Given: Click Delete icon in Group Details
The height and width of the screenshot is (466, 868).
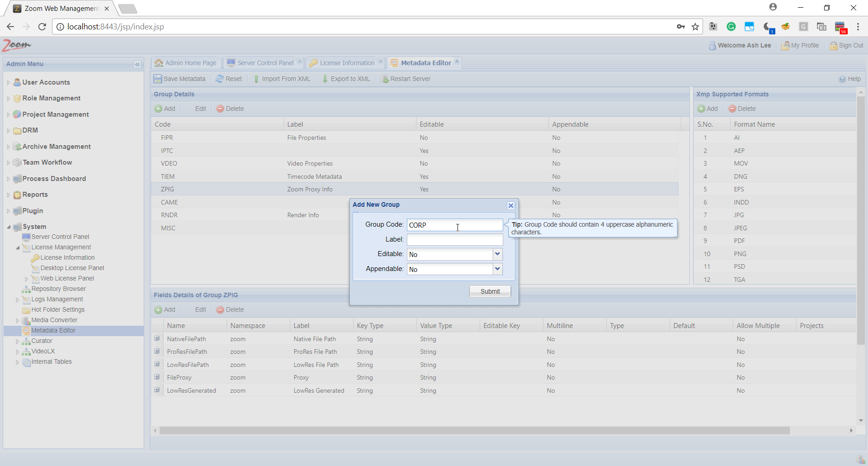Looking at the screenshot, I should click(220, 109).
